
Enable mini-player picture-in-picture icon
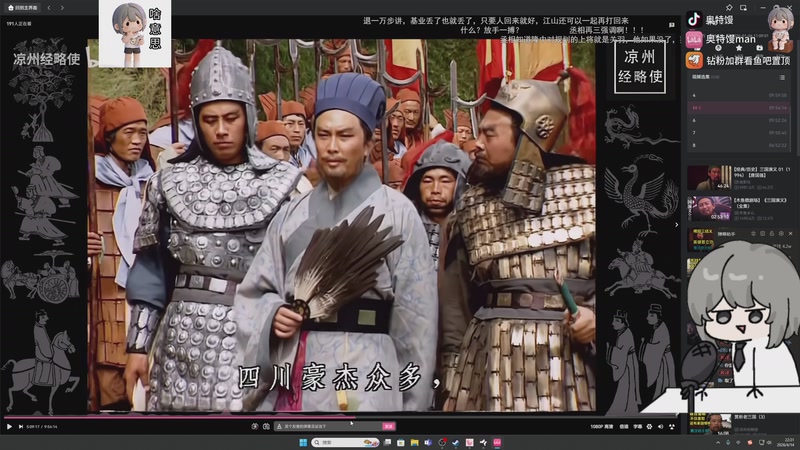(743, 8)
